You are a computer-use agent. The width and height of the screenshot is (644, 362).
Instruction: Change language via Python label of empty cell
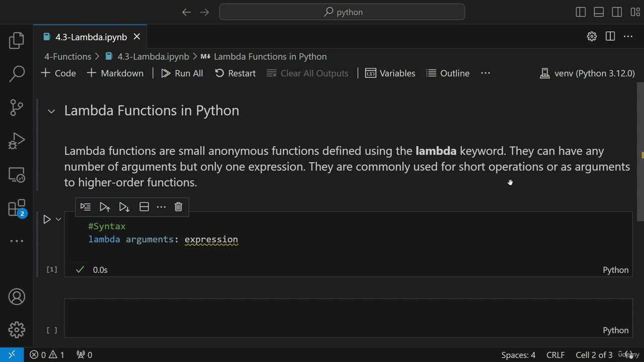[616, 330]
